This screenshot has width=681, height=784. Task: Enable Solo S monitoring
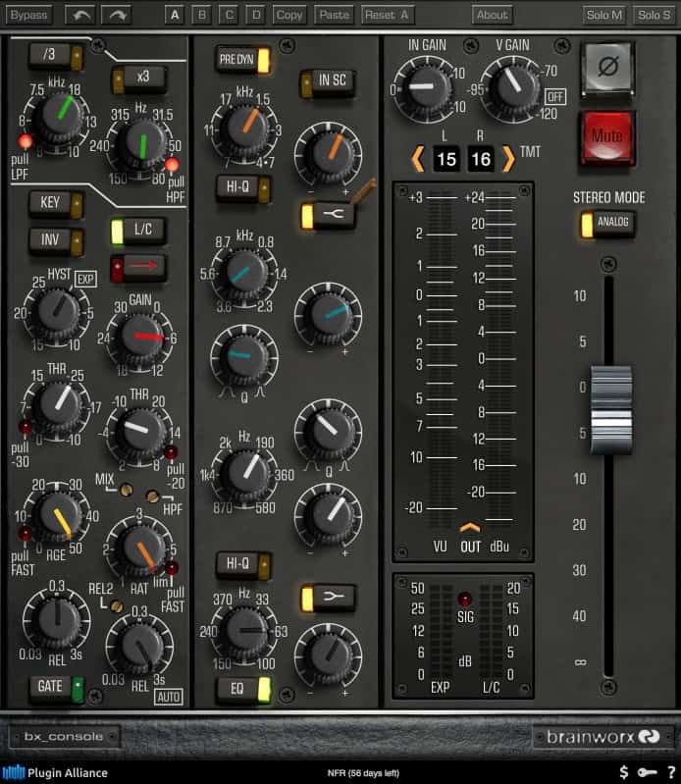click(x=654, y=15)
